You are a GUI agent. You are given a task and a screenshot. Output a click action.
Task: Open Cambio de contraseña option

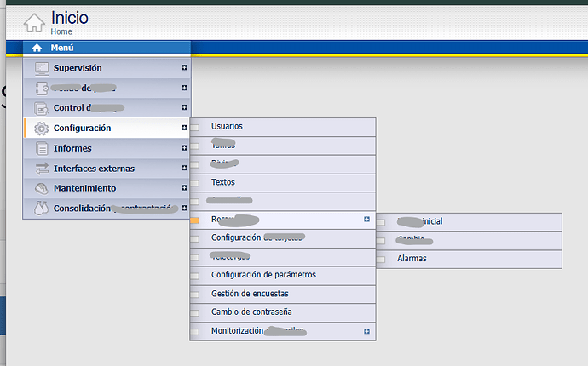point(253,312)
